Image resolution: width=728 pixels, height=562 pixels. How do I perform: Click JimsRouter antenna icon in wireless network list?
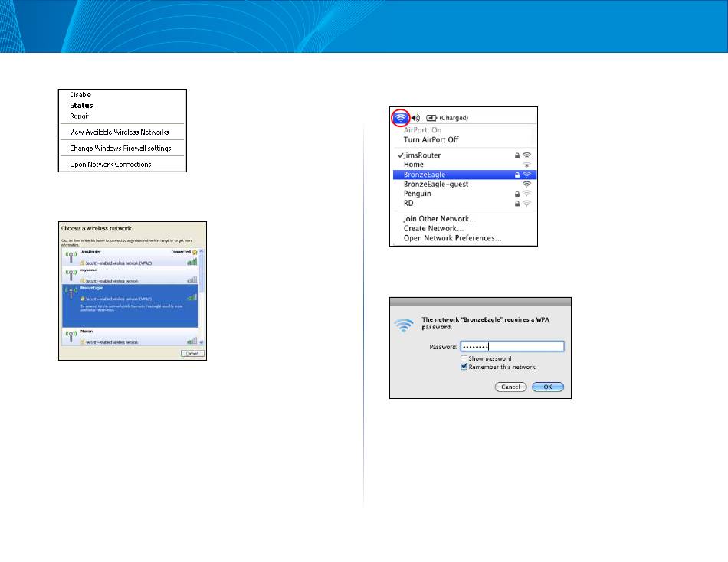tap(71, 256)
